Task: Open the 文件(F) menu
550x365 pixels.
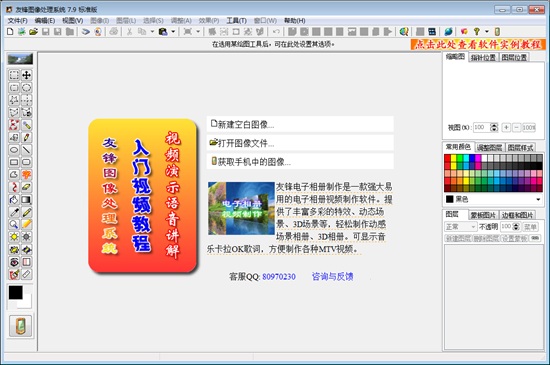Action: coord(18,21)
